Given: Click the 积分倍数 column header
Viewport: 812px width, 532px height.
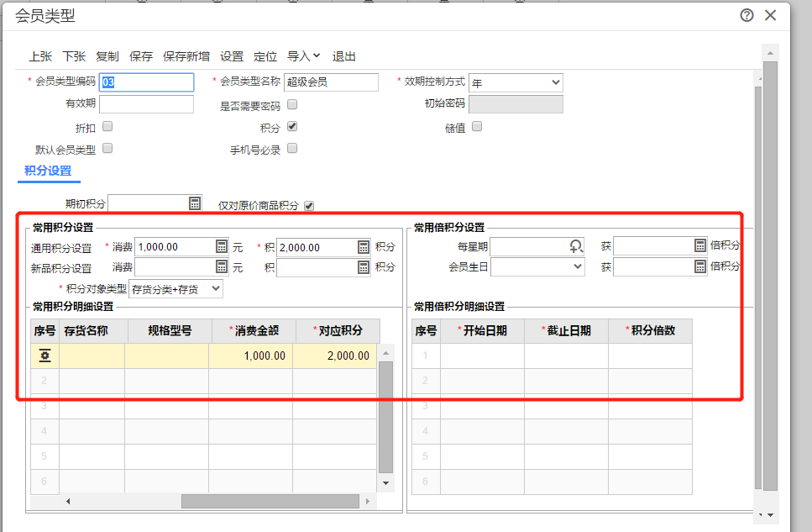Looking at the screenshot, I should (651, 331).
